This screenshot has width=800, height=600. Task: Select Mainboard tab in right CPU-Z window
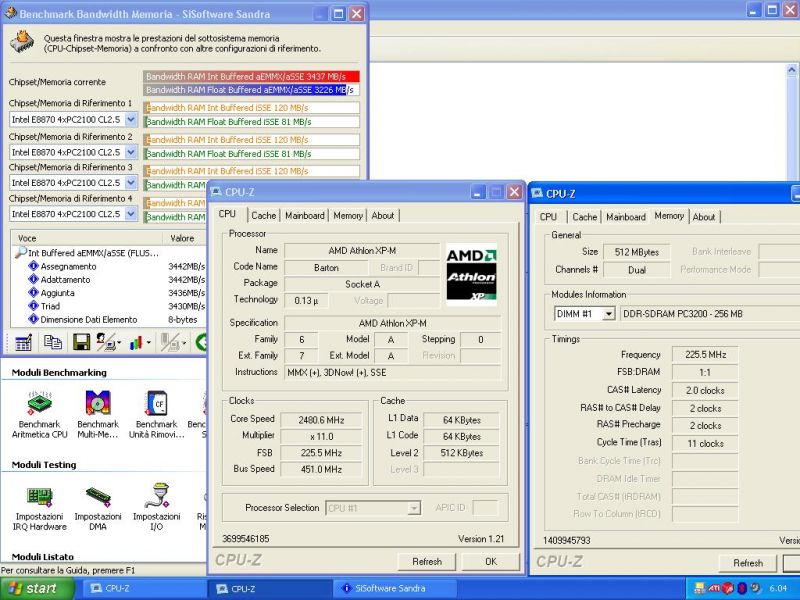[x=626, y=217]
